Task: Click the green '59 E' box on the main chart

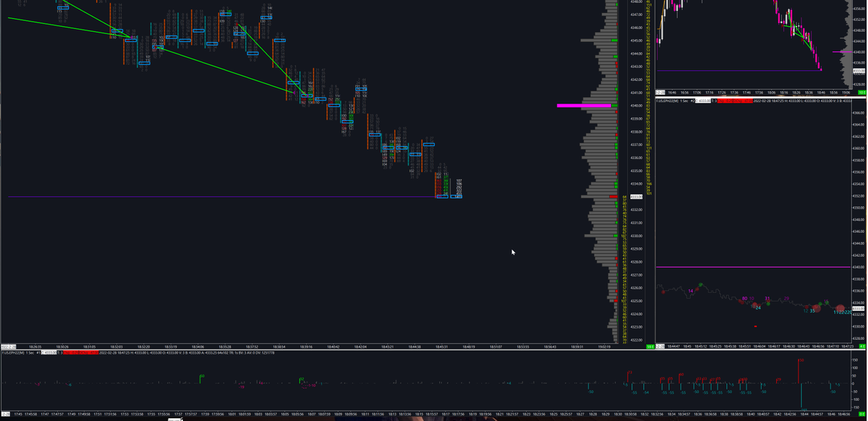Action: (650, 346)
